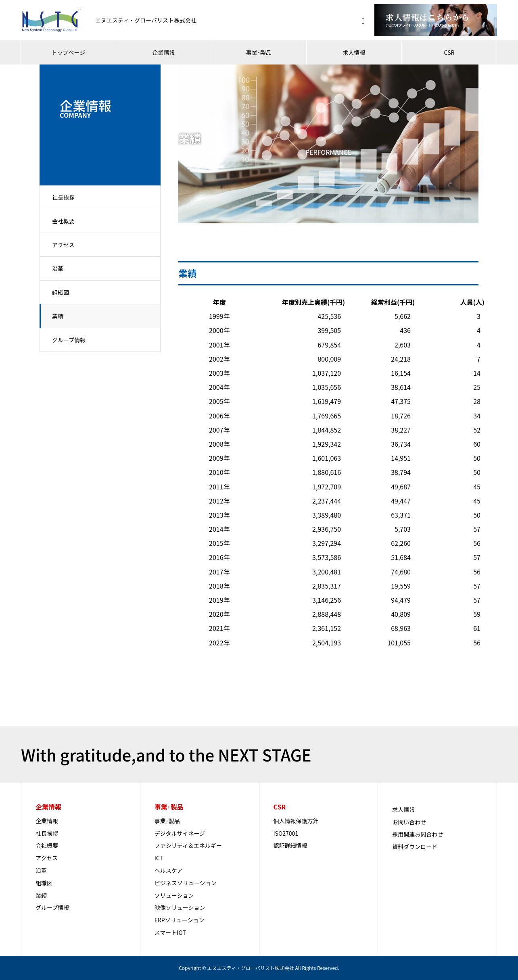Open グループ情報 in the sidebar menu
The image size is (518, 980).
[x=100, y=340]
